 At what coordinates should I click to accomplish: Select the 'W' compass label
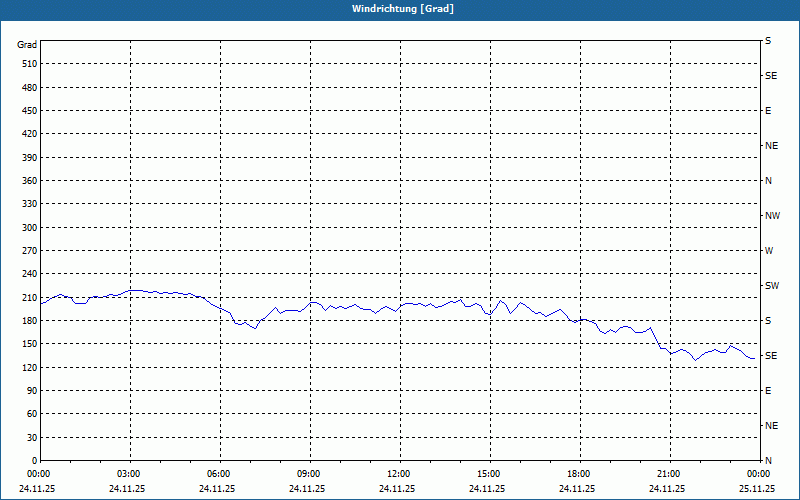[769, 251]
